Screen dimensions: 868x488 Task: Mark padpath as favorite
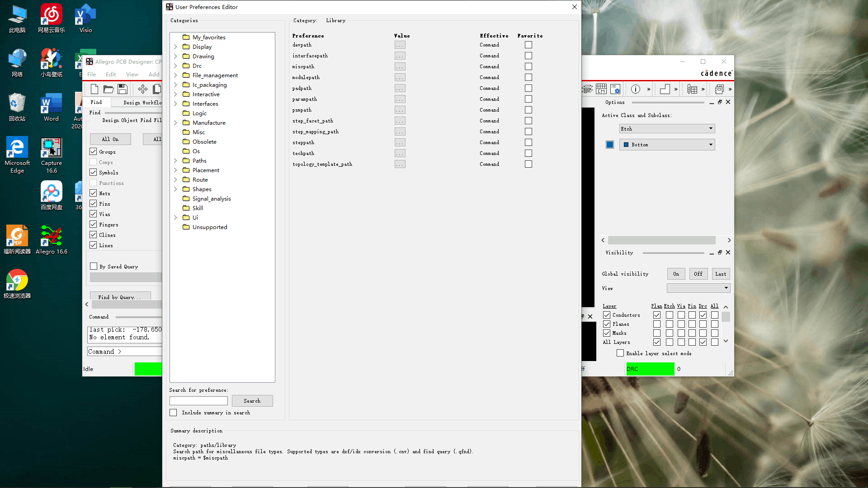[x=528, y=88]
